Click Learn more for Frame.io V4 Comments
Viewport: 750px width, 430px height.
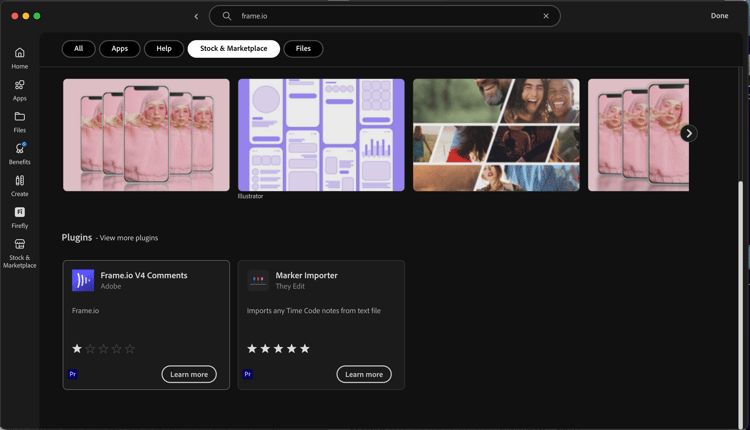189,374
